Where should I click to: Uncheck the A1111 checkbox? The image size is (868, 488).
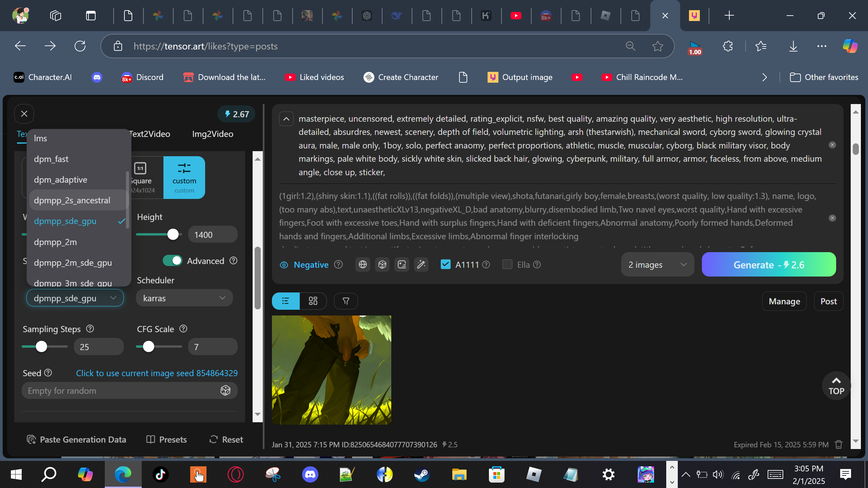tap(445, 264)
